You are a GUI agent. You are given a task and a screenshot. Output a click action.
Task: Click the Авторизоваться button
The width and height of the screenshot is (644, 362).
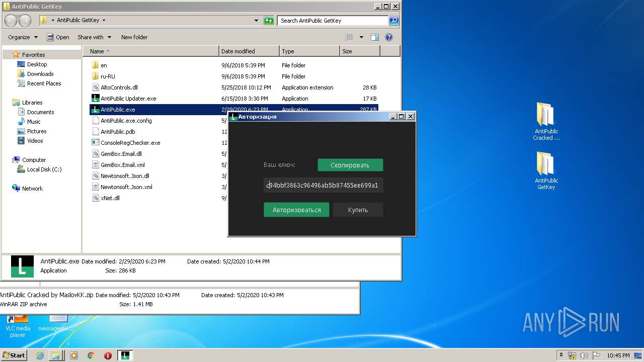296,210
